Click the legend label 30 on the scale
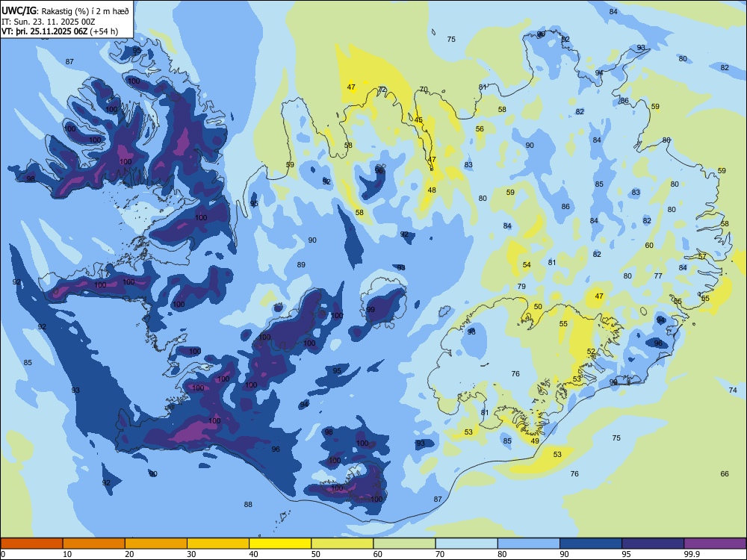 click(x=191, y=554)
